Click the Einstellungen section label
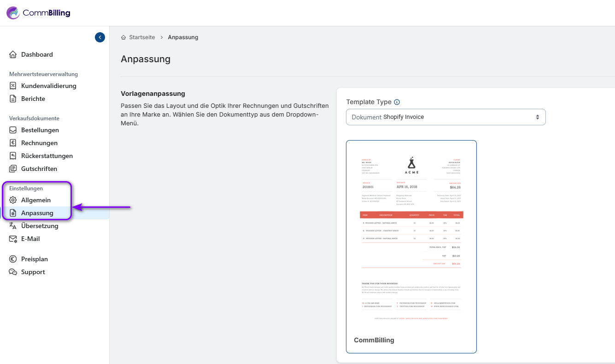Viewport: 615px width, 364px height. click(x=26, y=188)
